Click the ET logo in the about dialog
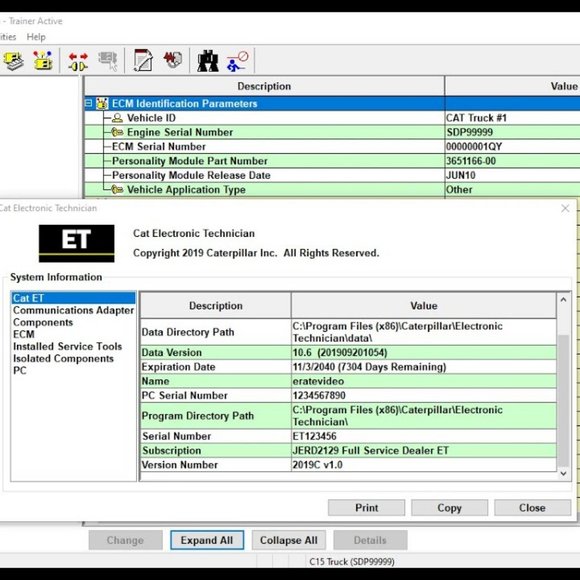 tap(77, 243)
